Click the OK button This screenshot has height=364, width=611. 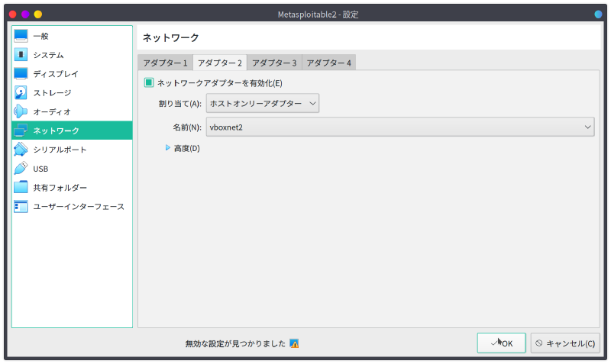point(501,343)
